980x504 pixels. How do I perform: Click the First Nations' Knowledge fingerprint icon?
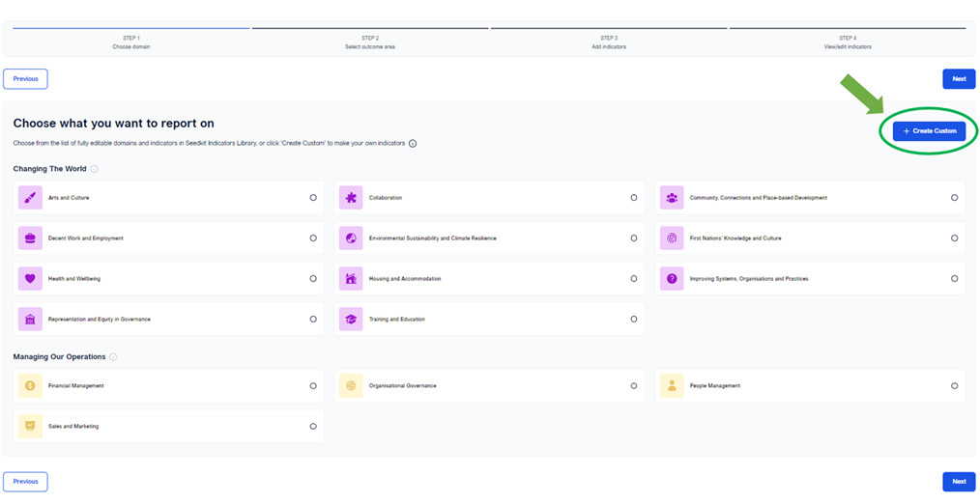tap(672, 238)
